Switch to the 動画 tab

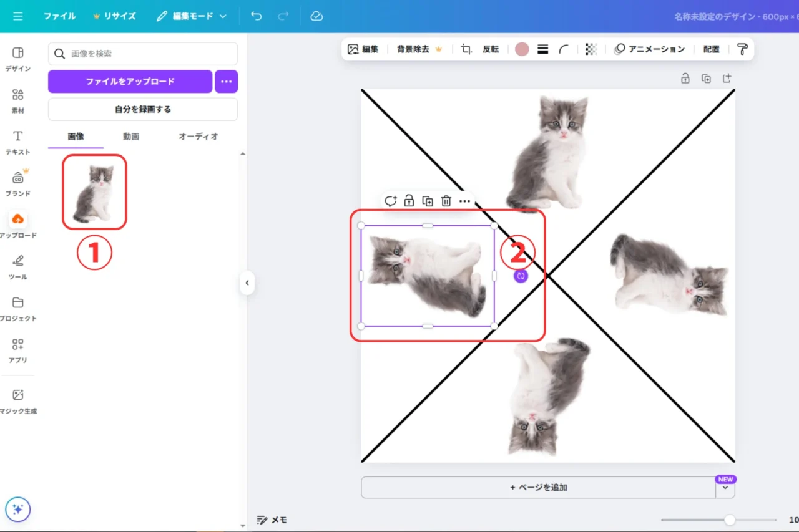(x=131, y=136)
